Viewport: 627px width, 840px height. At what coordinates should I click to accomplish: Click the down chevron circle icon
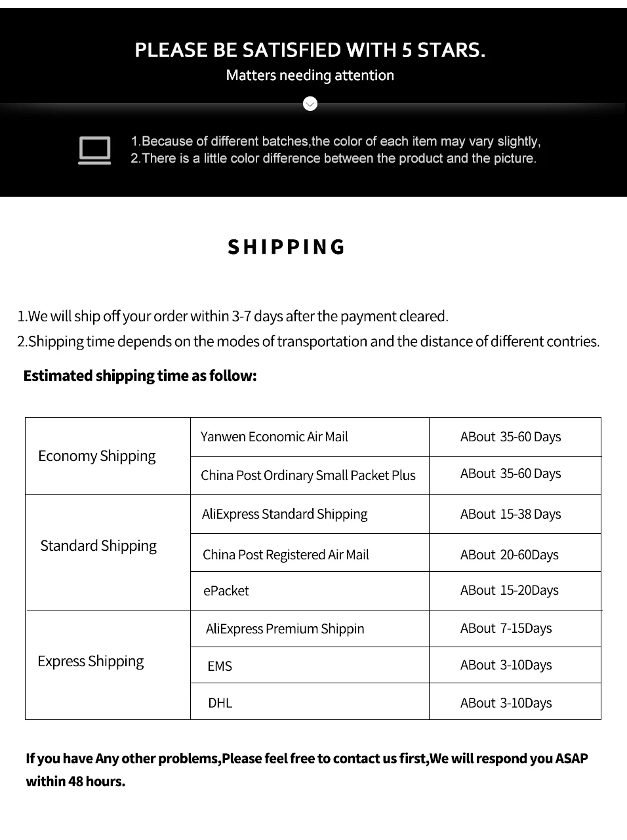(x=310, y=104)
